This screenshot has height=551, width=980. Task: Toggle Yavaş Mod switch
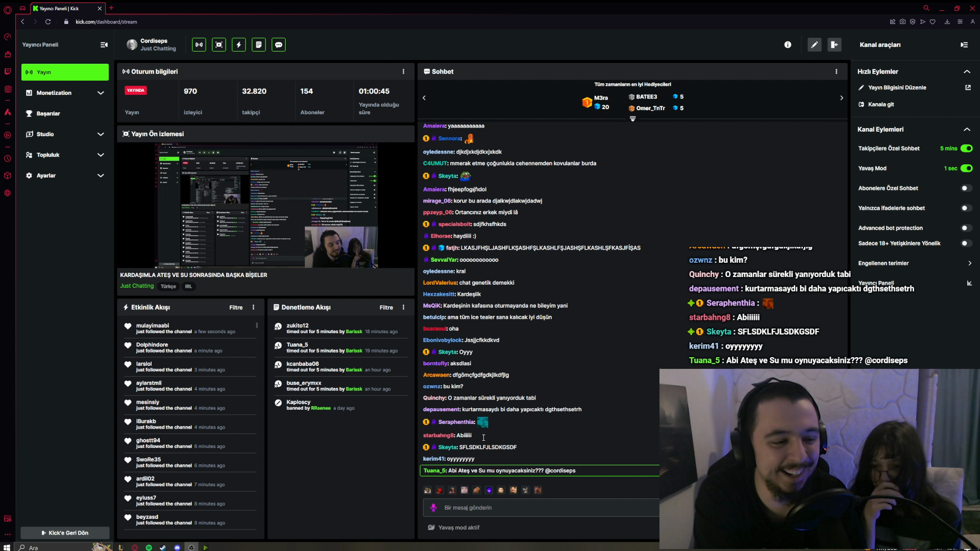click(x=966, y=168)
